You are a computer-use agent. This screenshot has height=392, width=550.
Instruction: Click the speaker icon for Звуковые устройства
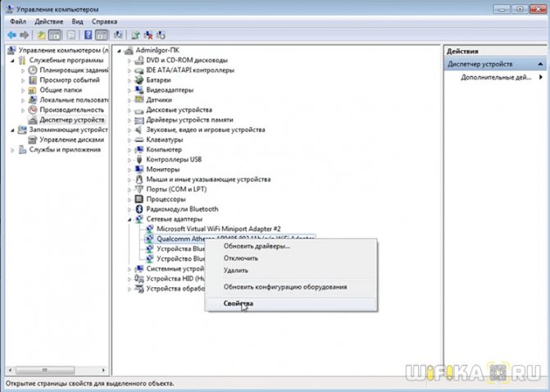(139, 130)
